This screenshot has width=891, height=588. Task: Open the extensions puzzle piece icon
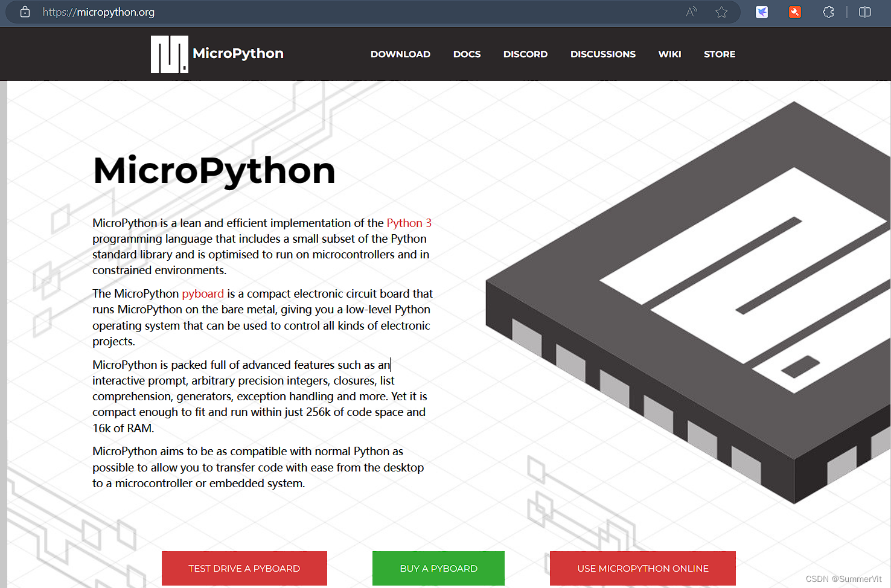828,11
